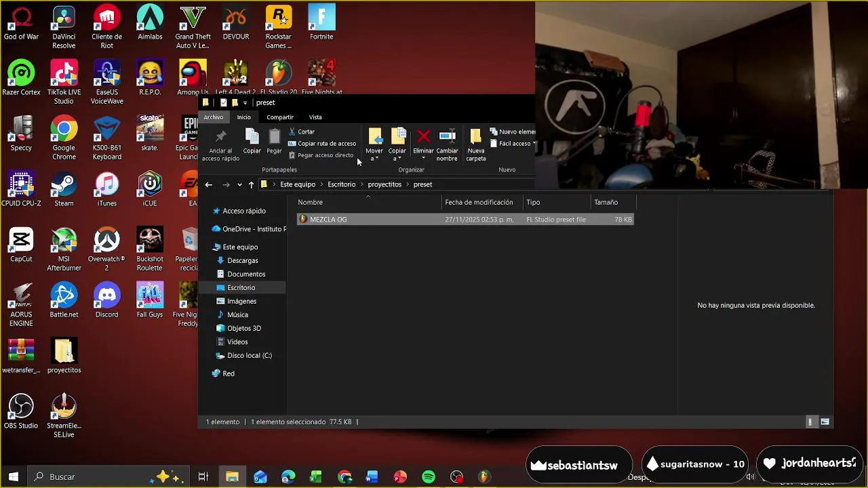This screenshot has height=488, width=868.
Task: Click preset breadcrumb in address bar
Action: coord(422,184)
